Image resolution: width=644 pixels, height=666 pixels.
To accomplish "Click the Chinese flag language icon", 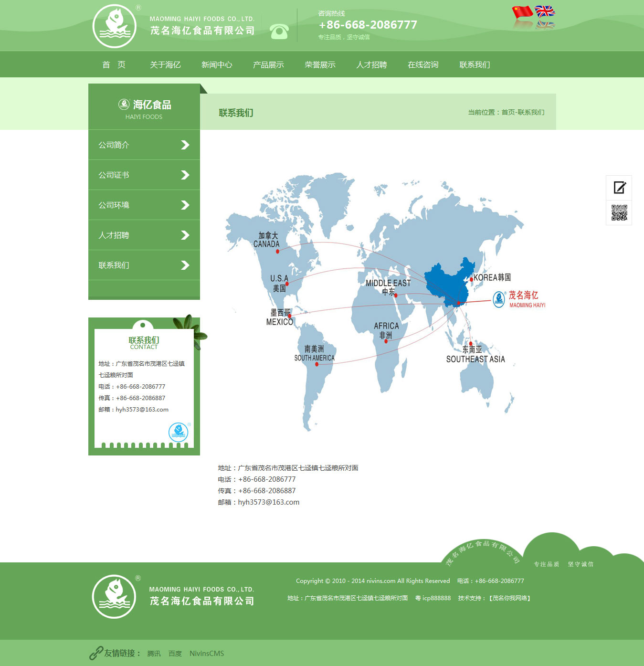I will tap(522, 11).
